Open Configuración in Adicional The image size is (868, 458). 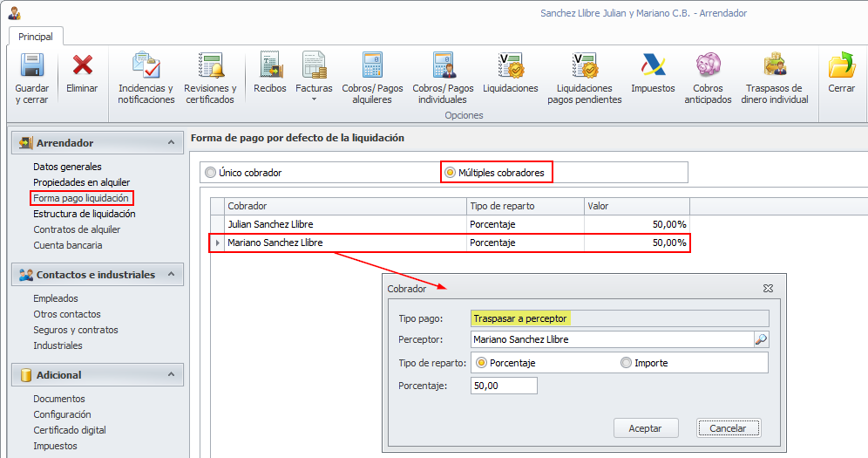[x=62, y=414]
